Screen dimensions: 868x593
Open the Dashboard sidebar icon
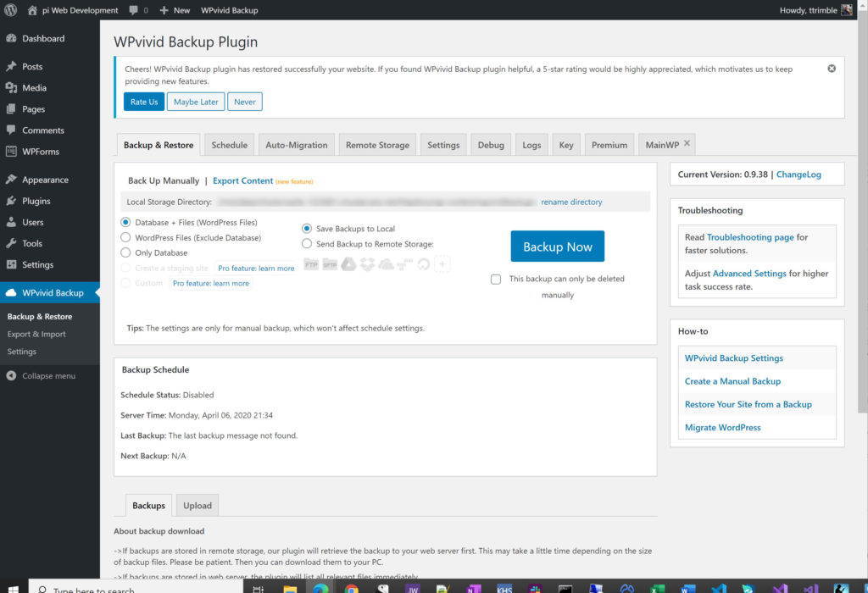(11, 38)
